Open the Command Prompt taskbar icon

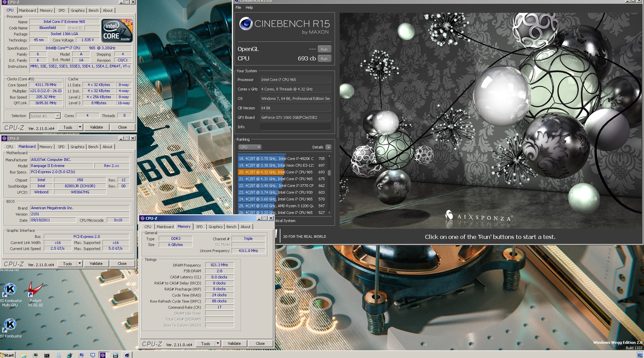pos(47,355)
